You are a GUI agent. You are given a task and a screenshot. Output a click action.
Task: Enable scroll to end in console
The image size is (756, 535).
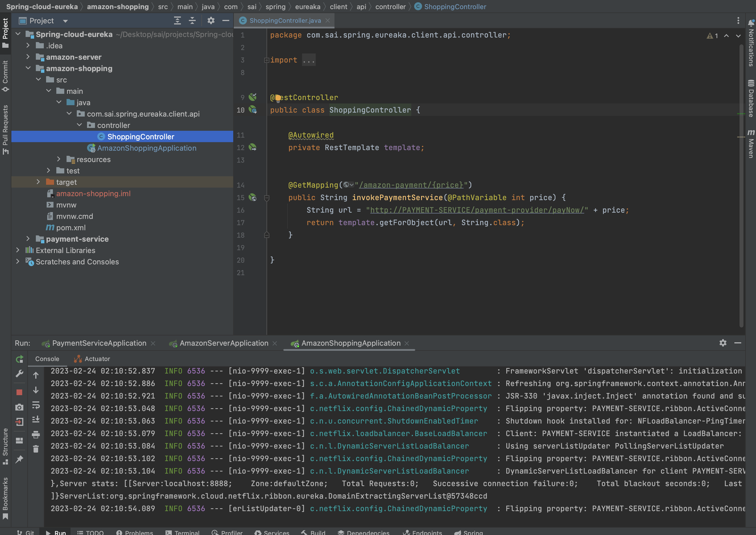(x=36, y=419)
